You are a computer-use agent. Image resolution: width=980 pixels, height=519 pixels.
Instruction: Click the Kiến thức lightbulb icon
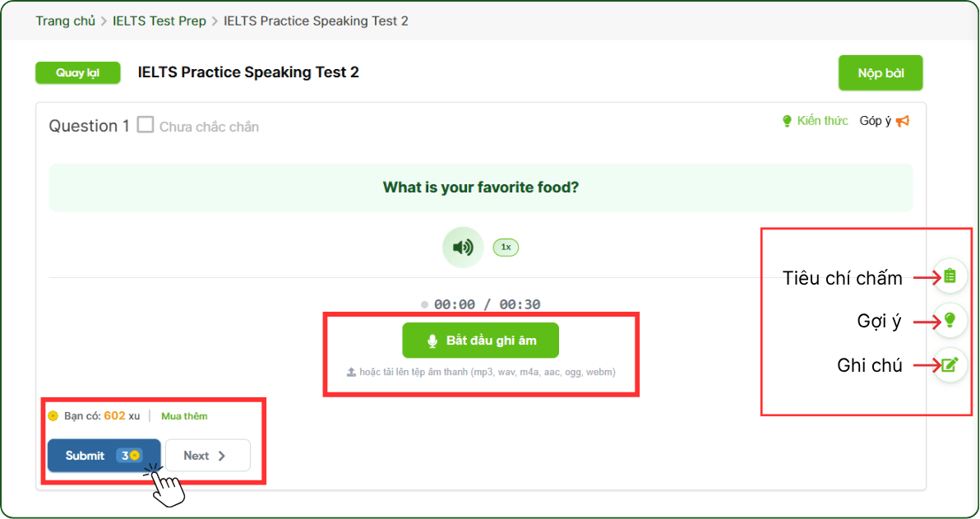(787, 121)
